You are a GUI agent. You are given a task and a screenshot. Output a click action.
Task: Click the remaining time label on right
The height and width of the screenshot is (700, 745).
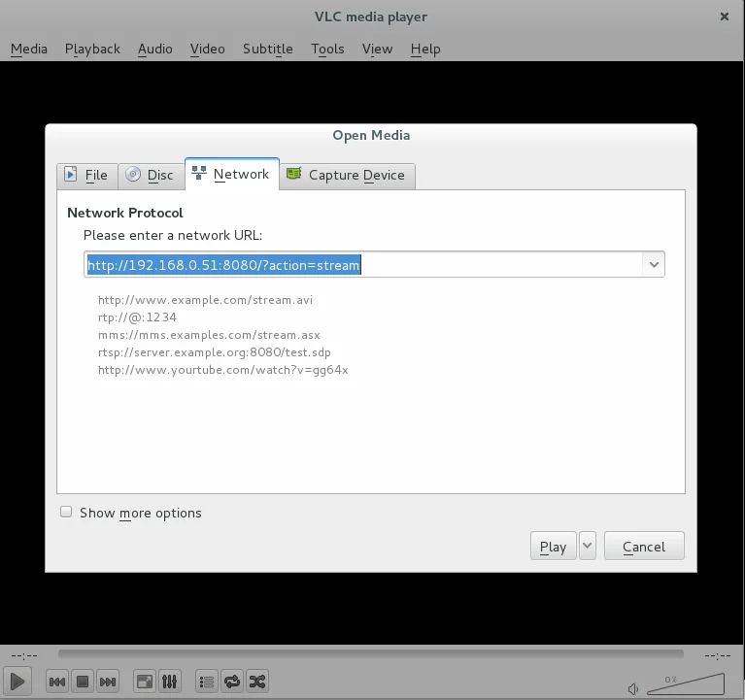718,656
